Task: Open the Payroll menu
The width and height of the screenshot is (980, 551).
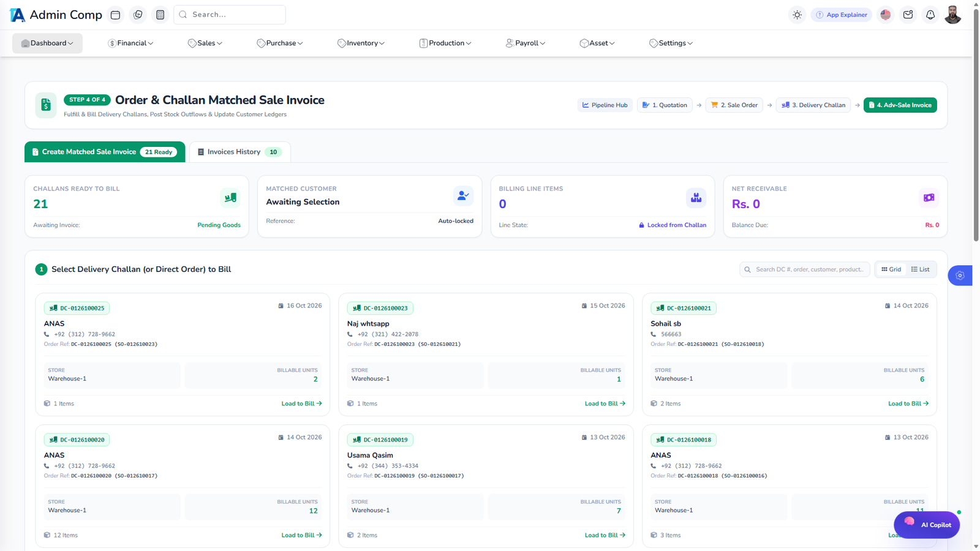Action: pyautogui.click(x=526, y=43)
